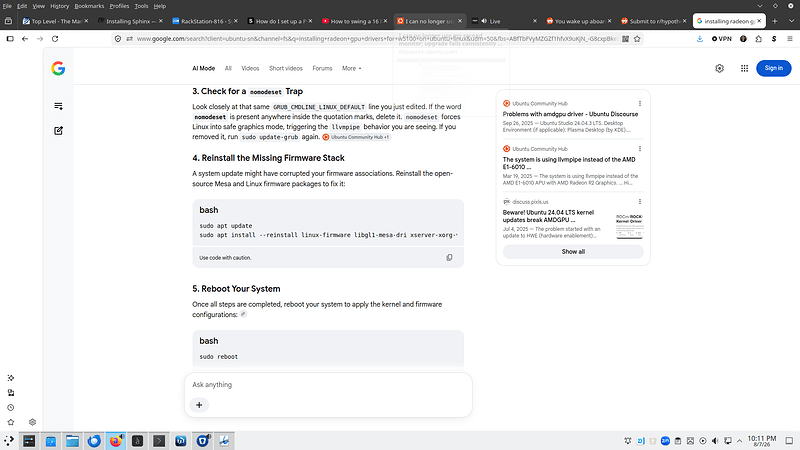800x450 pixels.
Task: Switch to the Videos search tab
Action: [x=250, y=68]
